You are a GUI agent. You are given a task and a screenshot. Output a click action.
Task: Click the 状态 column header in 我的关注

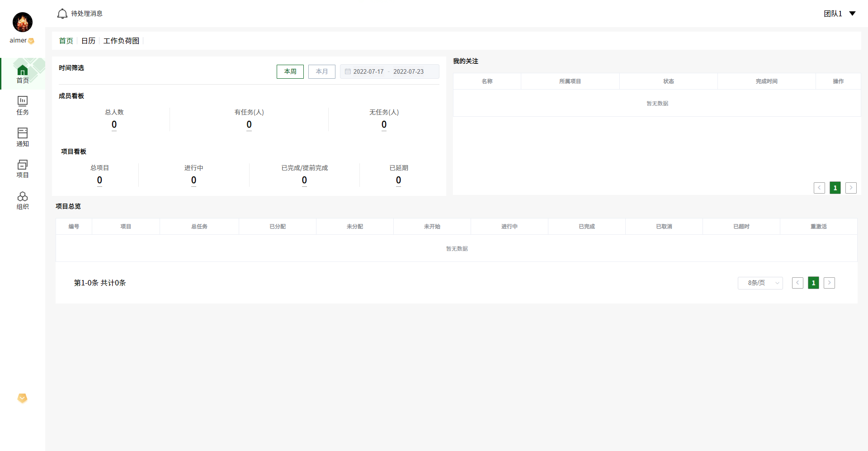(669, 81)
